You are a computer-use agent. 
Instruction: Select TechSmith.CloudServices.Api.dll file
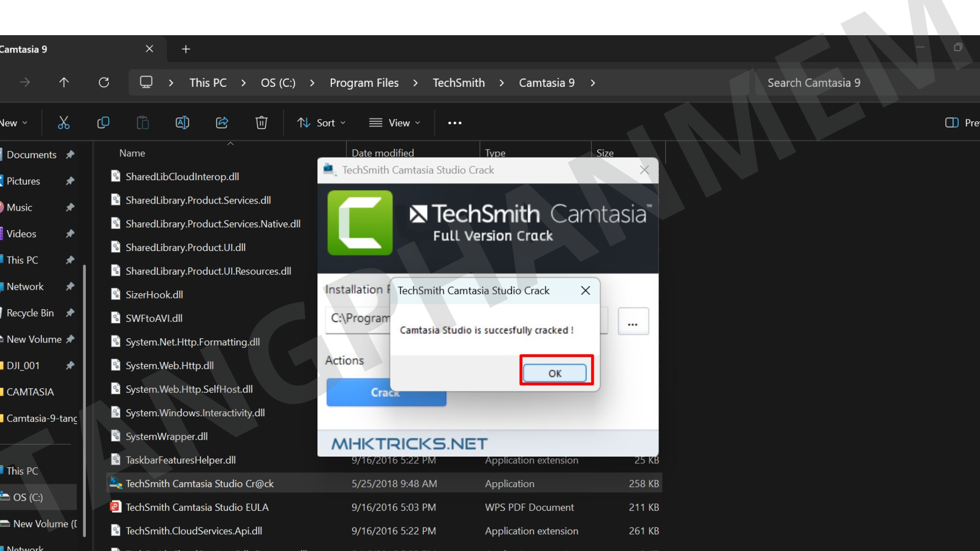click(x=194, y=531)
